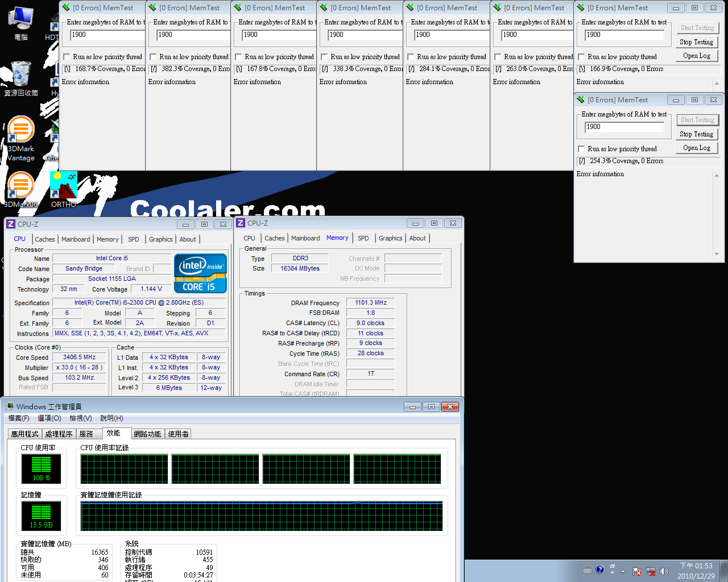Image resolution: width=728 pixels, height=582 pixels.
Task: Click Specification text i5-2300 CPU
Action: 140,303
